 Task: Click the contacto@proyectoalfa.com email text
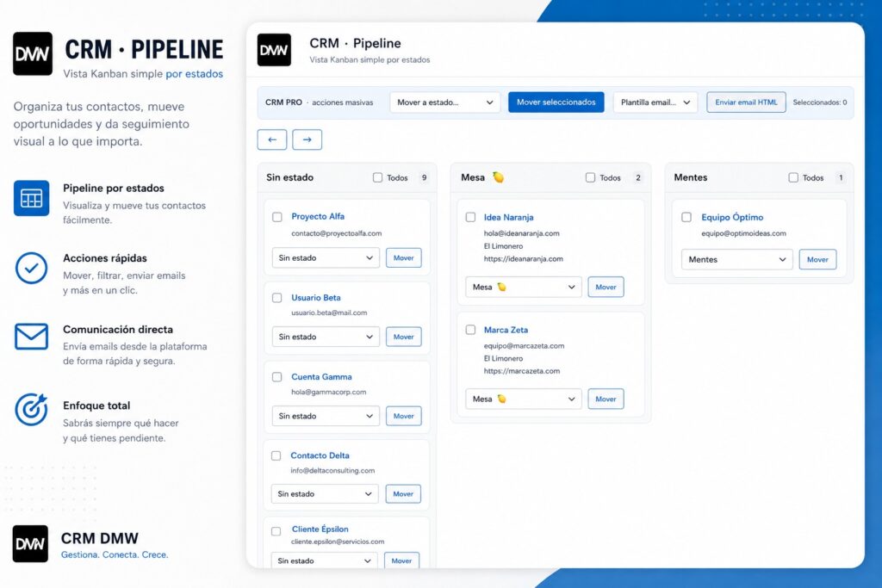click(x=337, y=233)
